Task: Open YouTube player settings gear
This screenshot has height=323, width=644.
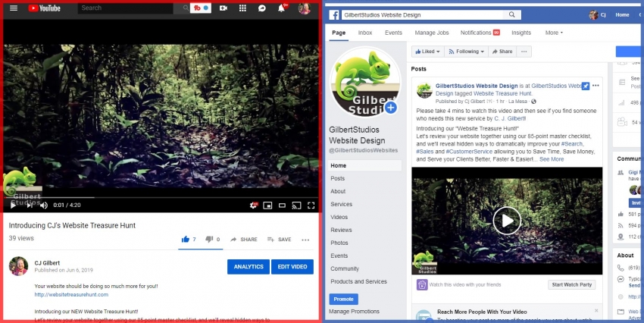Action: pyautogui.click(x=254, y=205)
